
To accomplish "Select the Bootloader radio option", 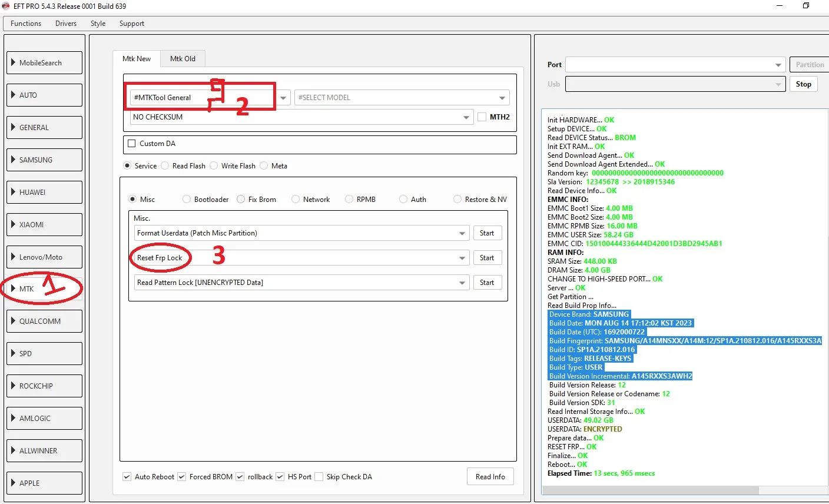I will 187,200.
